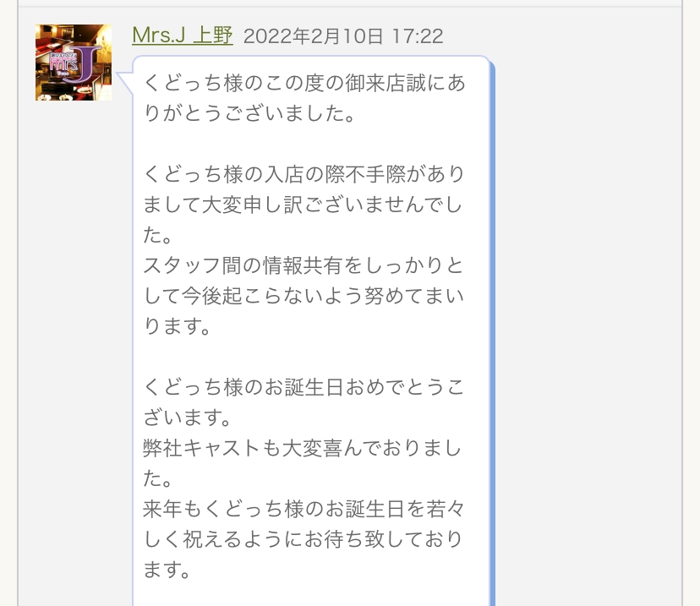This screenshot has width=700, height=606.
Task: Click the line 'スタッフ間の情報共有をしっかりと'
Action: pyautogui.click(x=304, y=265)
